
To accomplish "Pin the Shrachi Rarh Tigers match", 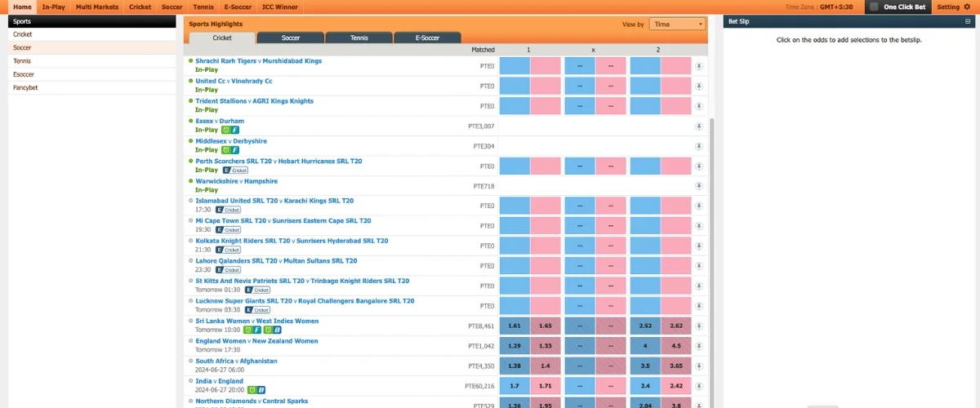I will point(699,66).
